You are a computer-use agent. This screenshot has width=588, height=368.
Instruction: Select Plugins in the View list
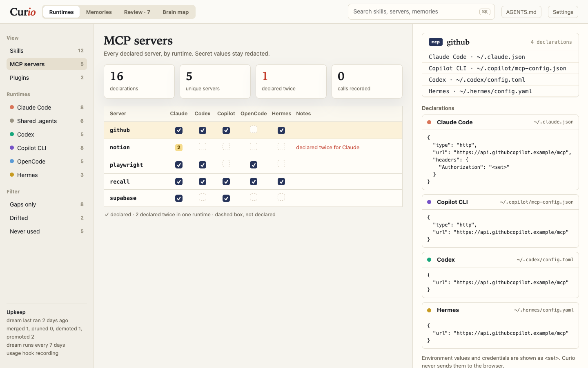tap(47, 78)
